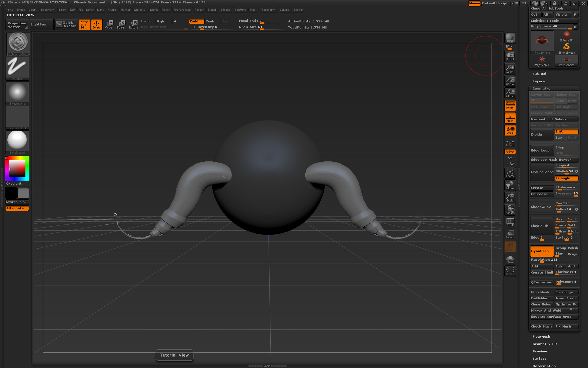Activate the Transp transparency icon
The height and width of the screenshot is (368, 588).
pyautogui.click(x=510, y=234)
